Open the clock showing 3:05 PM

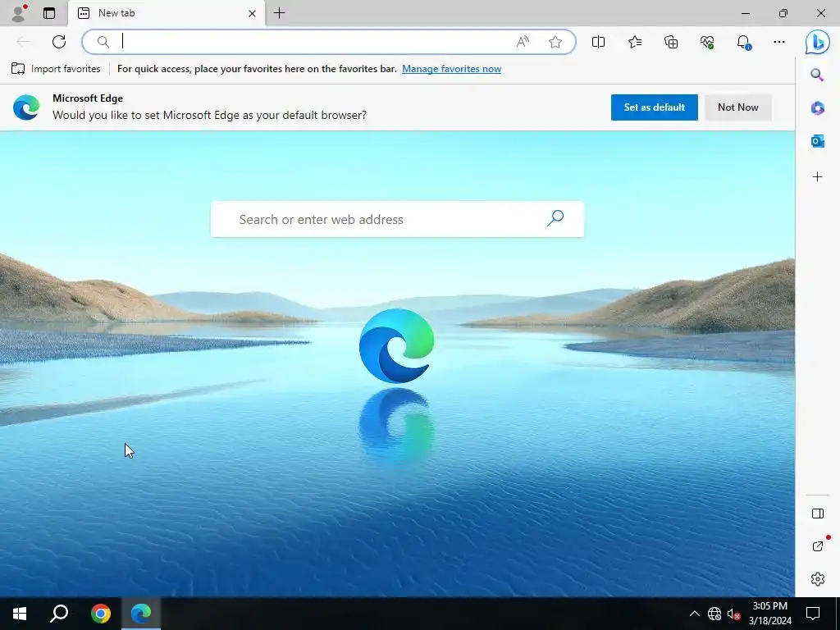[769, 614]
